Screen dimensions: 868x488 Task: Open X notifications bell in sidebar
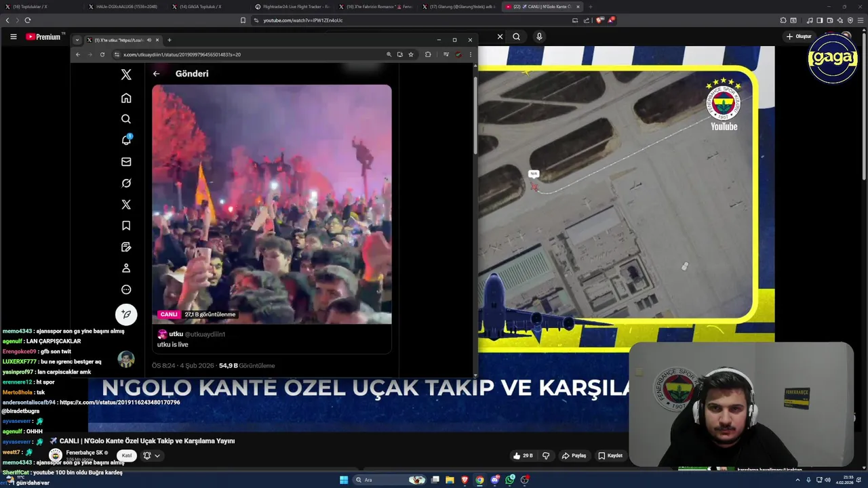126,140
